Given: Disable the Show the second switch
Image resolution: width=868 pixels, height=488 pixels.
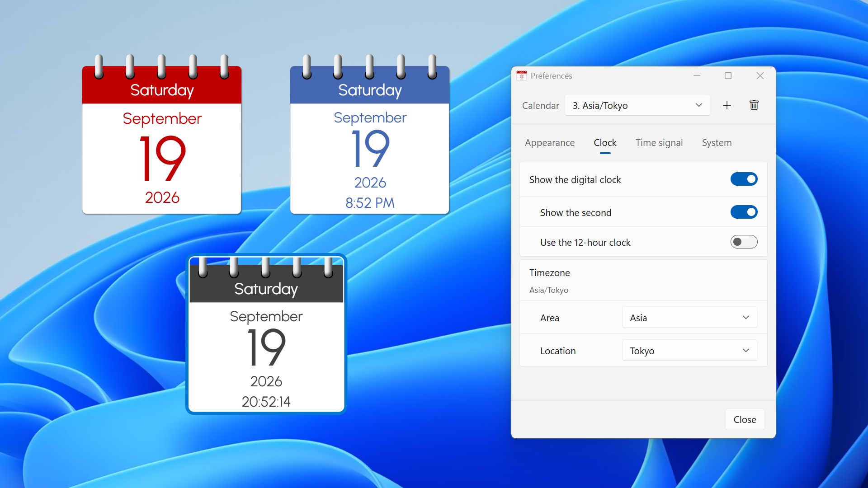Looking at the screenshot, I should [744, 212].
